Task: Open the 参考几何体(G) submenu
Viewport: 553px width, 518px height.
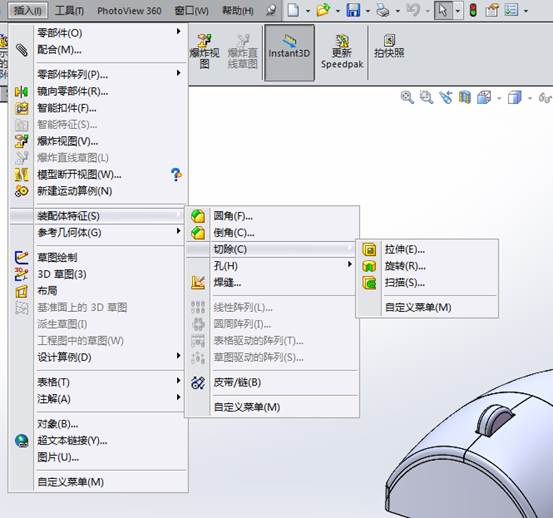Action: point(98,232)
